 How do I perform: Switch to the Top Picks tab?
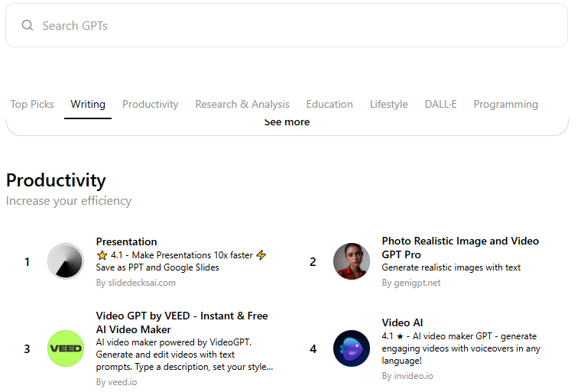[32, 105]
